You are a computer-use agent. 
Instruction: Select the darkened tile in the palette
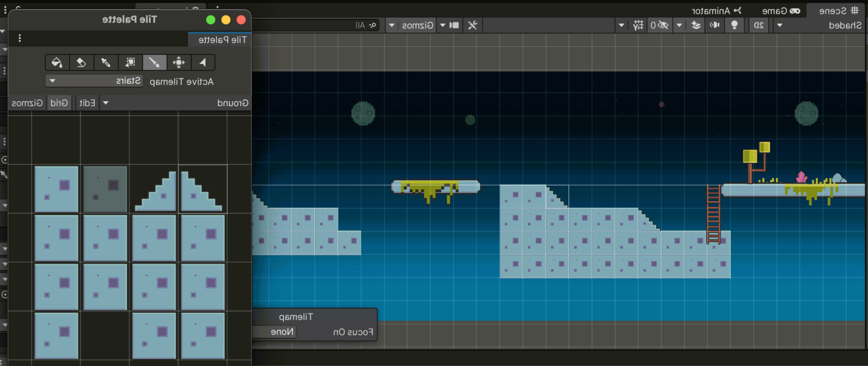pos(105,189)
